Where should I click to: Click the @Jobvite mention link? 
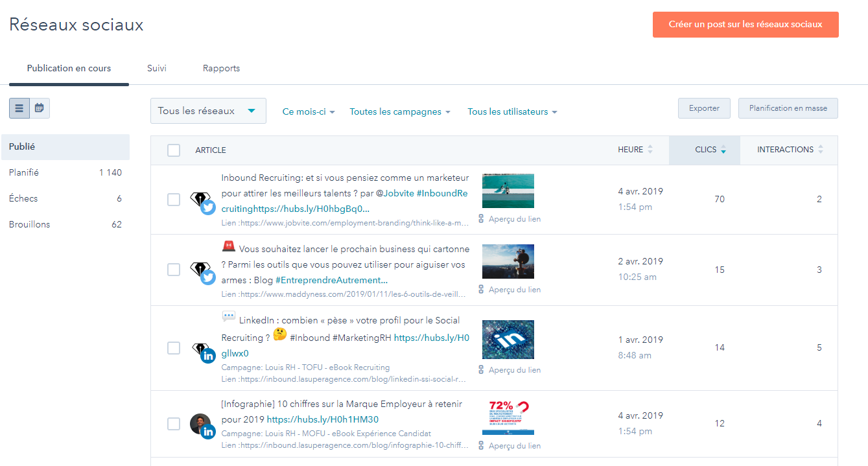pos(395,193)
